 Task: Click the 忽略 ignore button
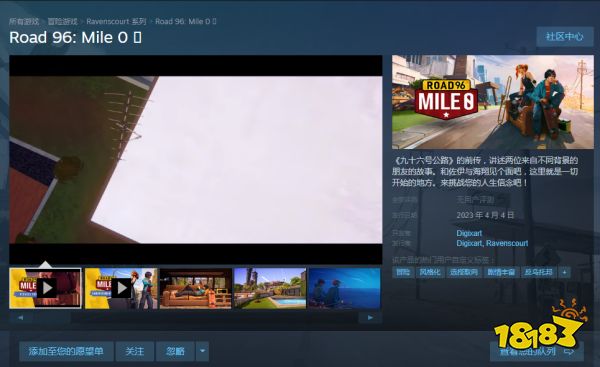click(x=175, y=351)
